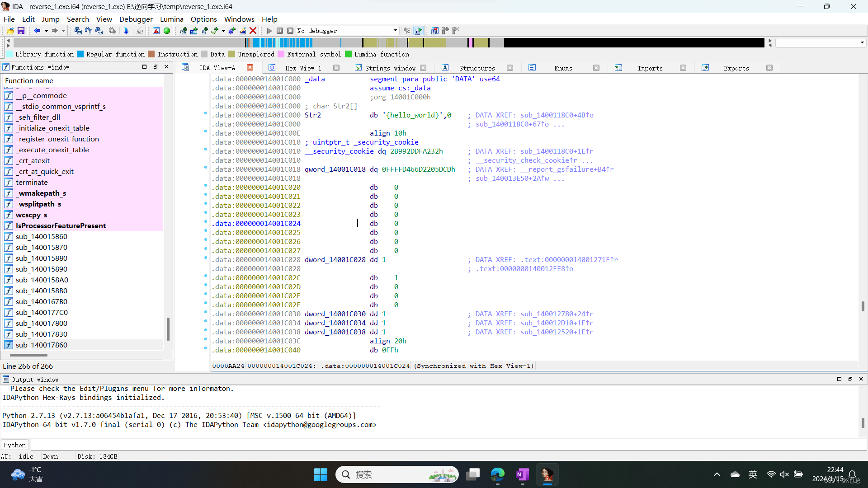Close the Structures tab
This screenshot has height=488, width=868.
pyautogui.click(x=510, y=68)
